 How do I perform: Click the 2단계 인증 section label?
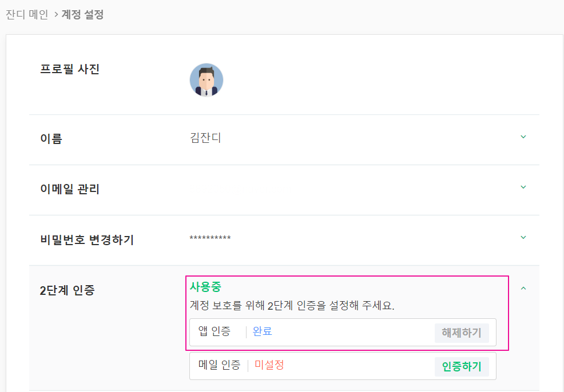click(67, 290)
